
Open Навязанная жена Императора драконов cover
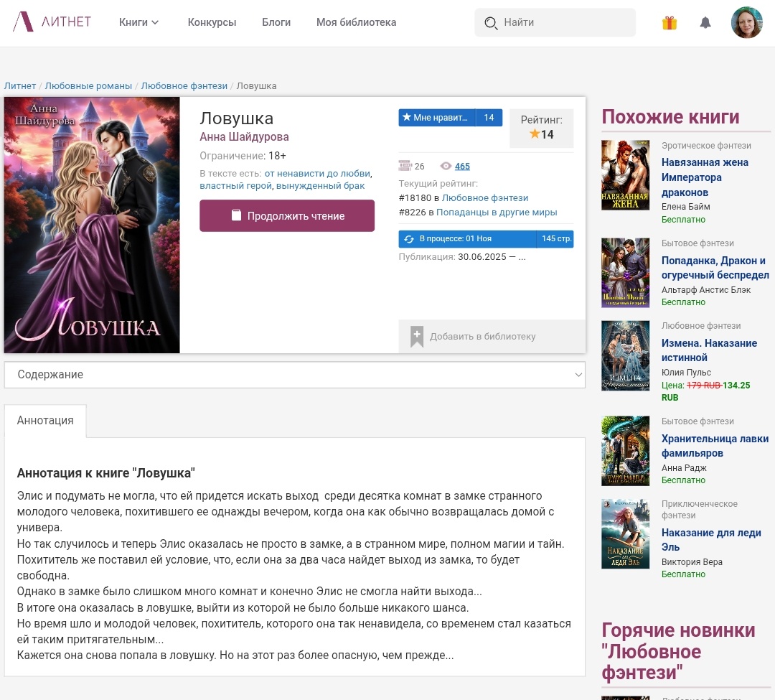(625, 175)
